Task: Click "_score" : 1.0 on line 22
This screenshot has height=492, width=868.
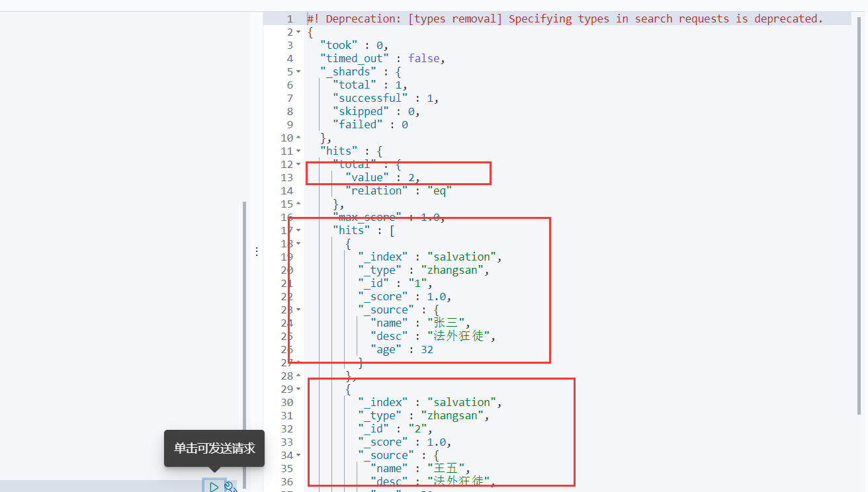Action: click(405, 296)
